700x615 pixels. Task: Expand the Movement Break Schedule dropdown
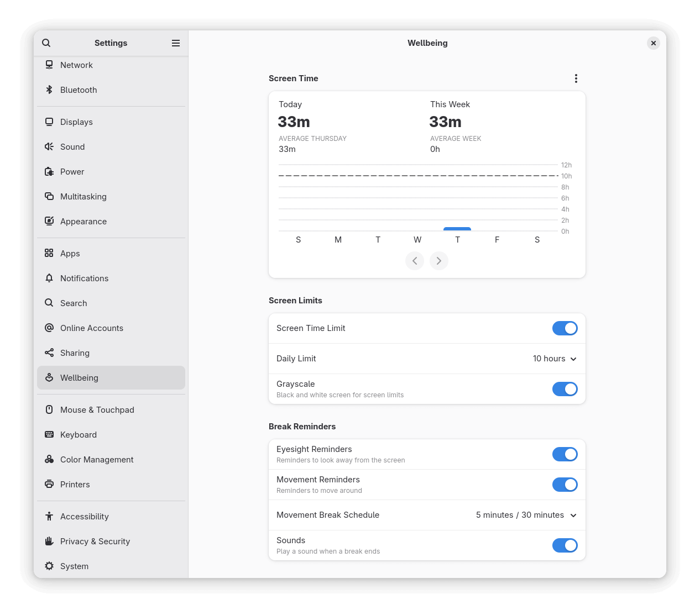(x=525, y=514)
